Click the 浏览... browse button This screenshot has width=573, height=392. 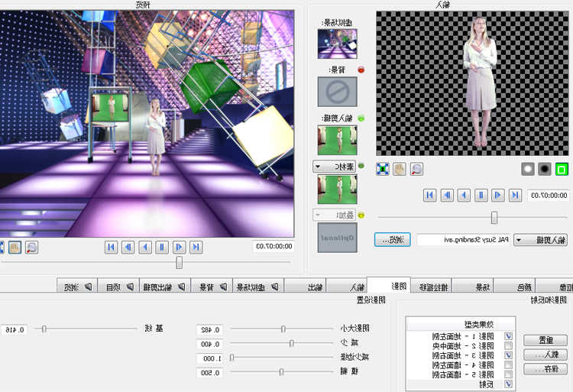(x=393, y=240)
